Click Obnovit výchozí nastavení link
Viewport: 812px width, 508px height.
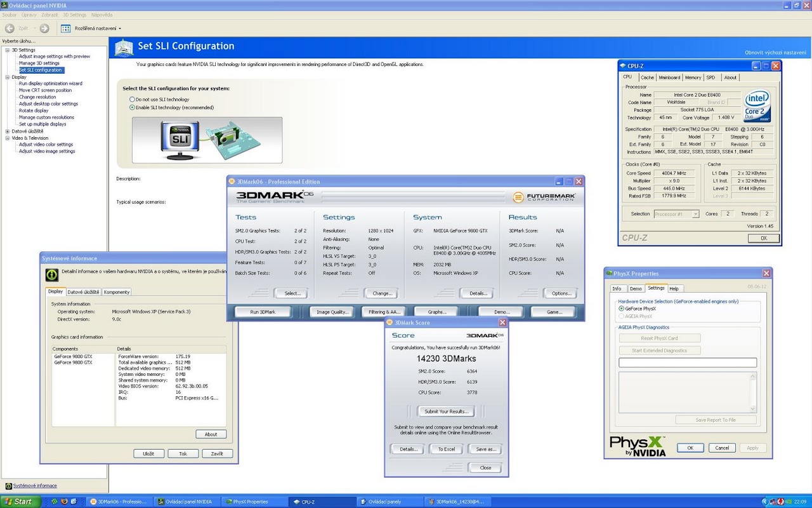(x=775, y=52)
